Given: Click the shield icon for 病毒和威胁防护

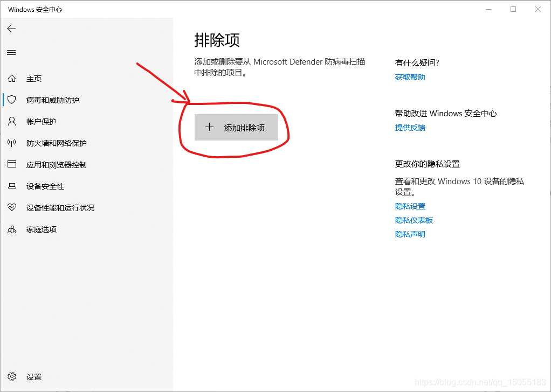Looking at the screenshot, I should [12, 100].
